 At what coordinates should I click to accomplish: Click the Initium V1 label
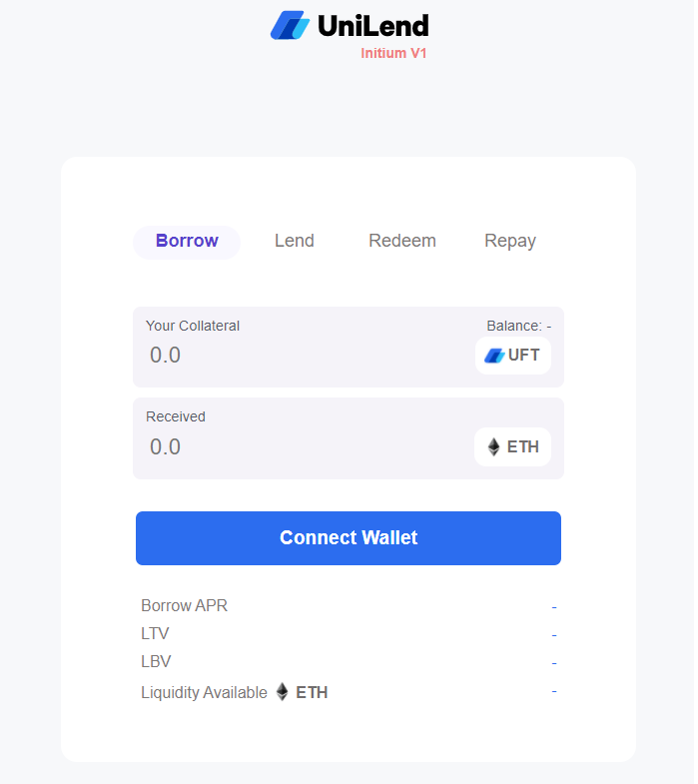[x=394, y=54]
